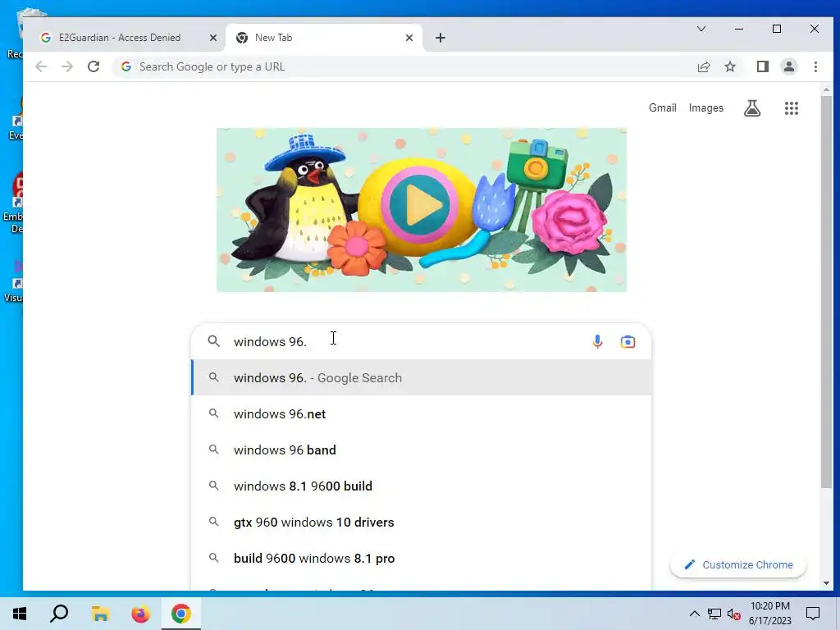The height and width of the screenshot is (630, 840).
Task: Open network status tray icon
Action: pos(714,614)
